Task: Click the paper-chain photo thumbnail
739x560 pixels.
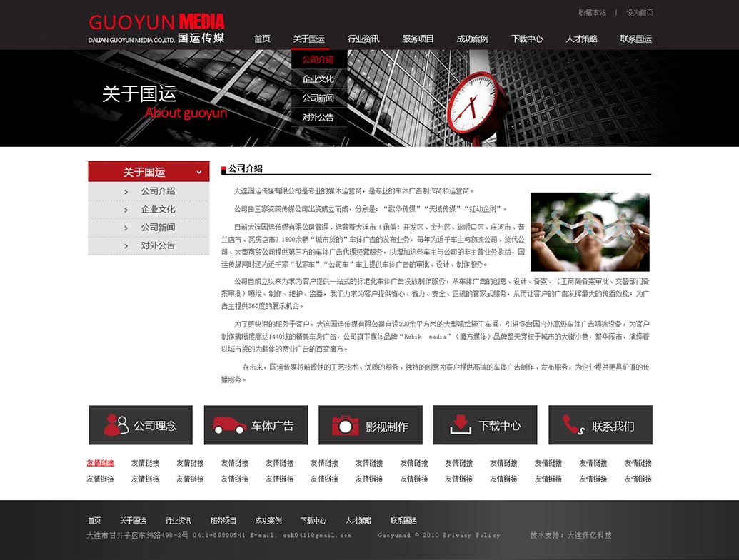Action: 590,232
